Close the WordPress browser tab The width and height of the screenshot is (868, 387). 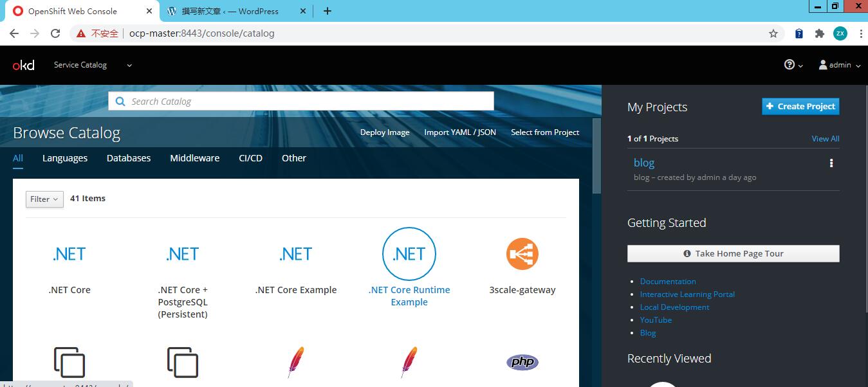coord(303,11)
